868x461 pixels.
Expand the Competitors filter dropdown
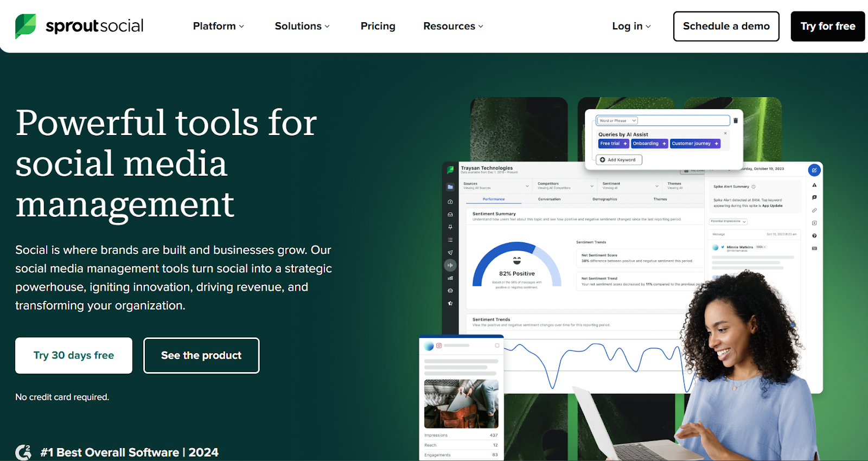(x=565, y=186)
